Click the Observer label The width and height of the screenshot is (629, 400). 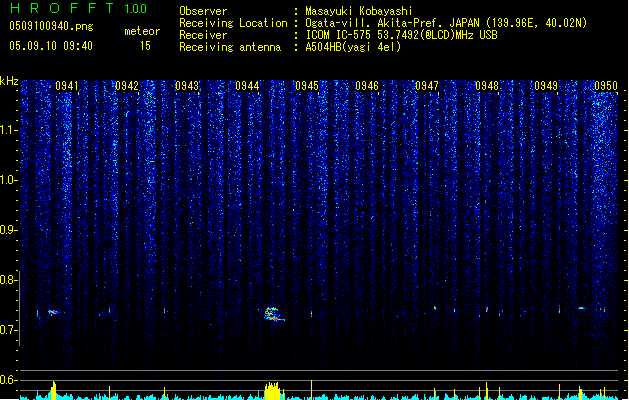(203, 11)
